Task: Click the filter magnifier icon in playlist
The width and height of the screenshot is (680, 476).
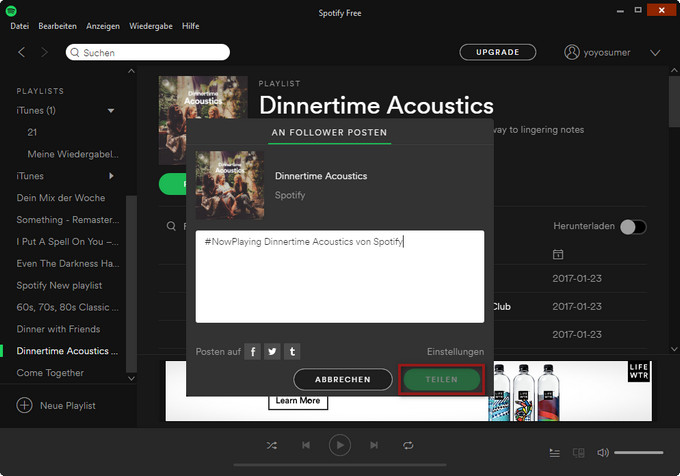Action: (x=171, y=226)
